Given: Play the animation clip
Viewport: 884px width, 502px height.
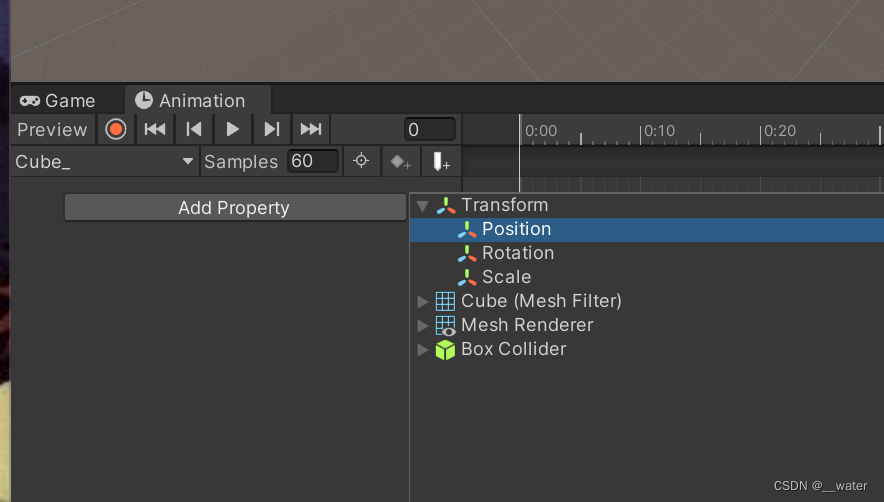Looking at the screenshot, I should [232, 130].
